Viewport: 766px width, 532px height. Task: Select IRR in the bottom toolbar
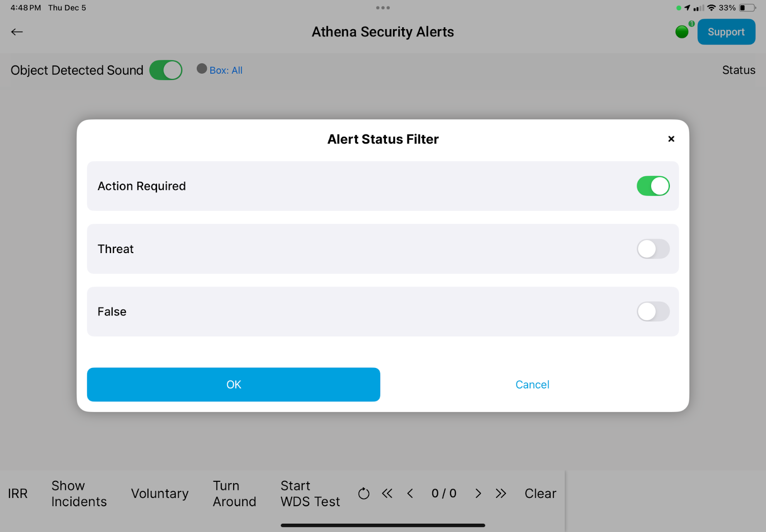click(18, 493)
